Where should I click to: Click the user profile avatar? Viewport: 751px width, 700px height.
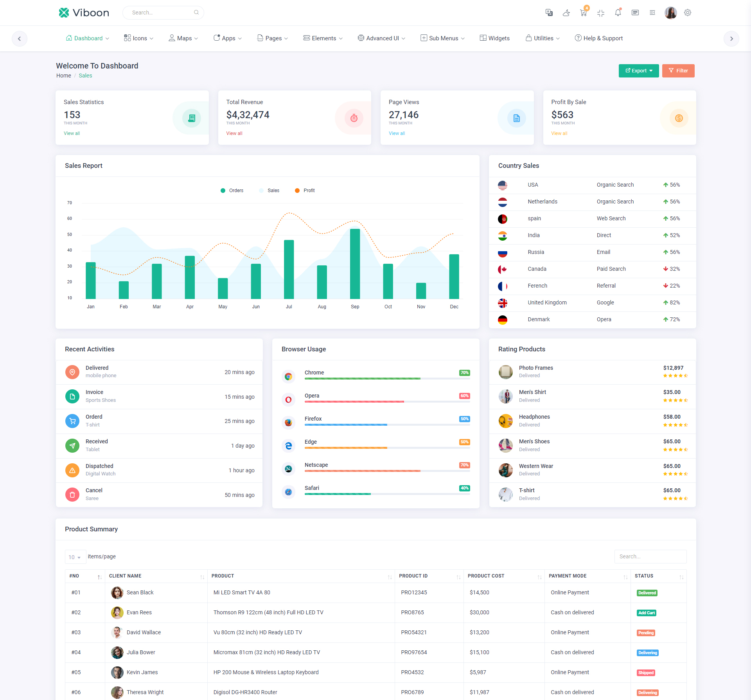670,13
